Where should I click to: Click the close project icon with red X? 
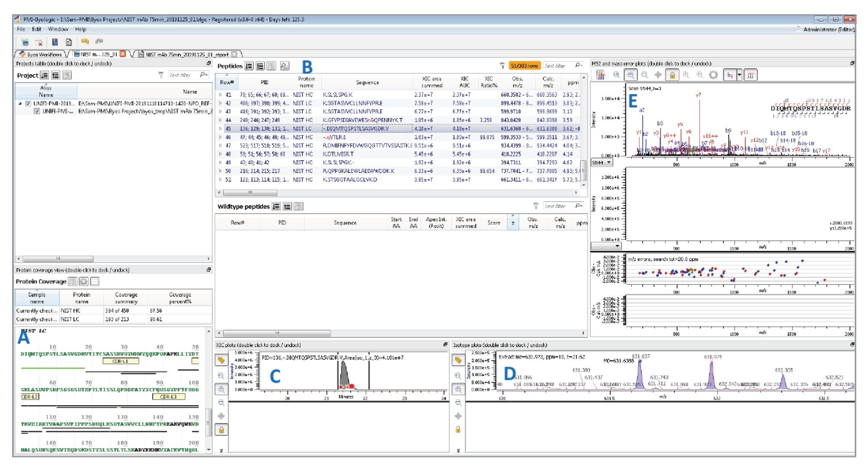point(39,42)
